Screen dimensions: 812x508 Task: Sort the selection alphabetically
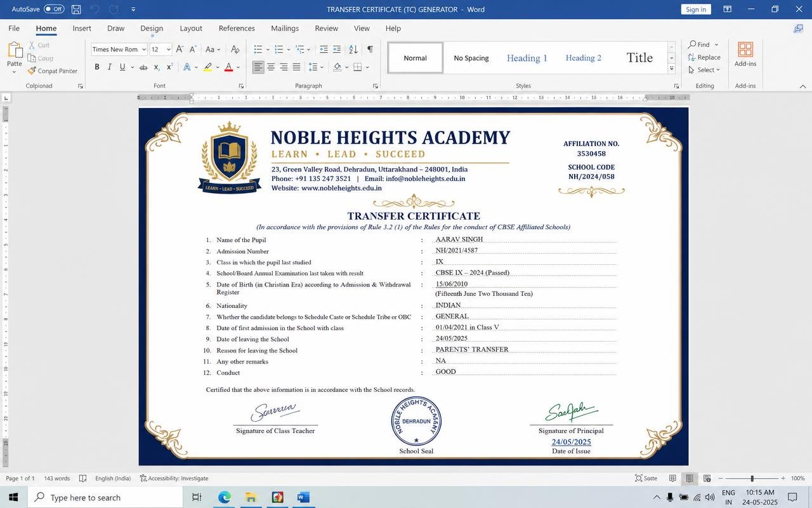pos(353,50)
